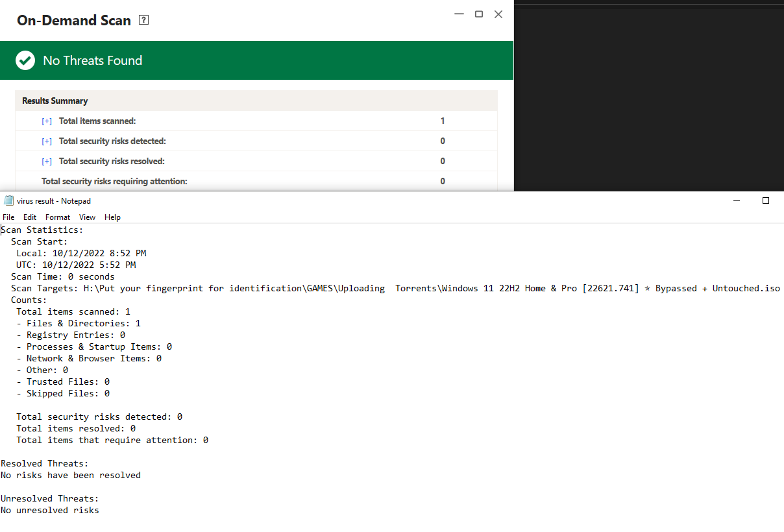Expand the Total items scanned row

(47, 121)
